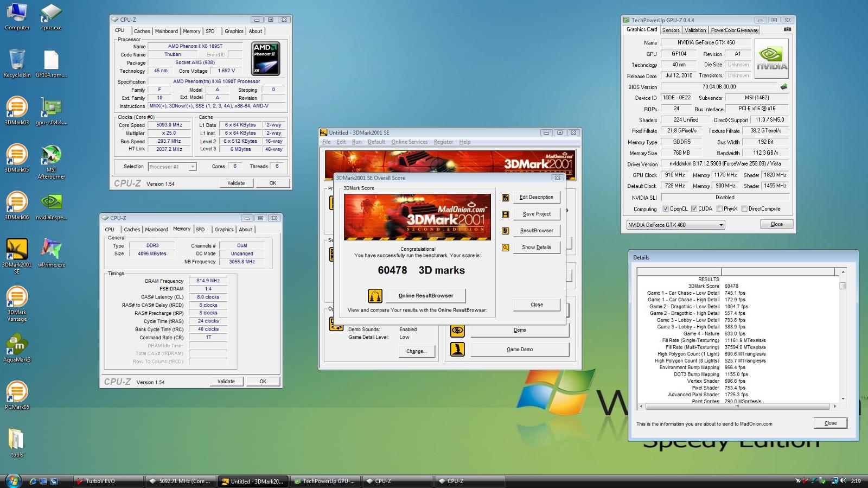Open the Processor #1 selection dropdown

point(171,167)
